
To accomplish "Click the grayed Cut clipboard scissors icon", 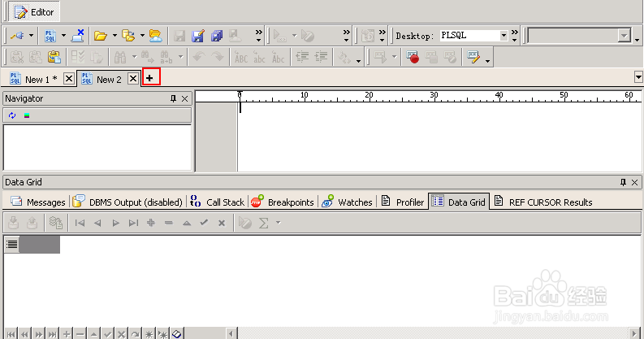I will click(x=17, y=57).
